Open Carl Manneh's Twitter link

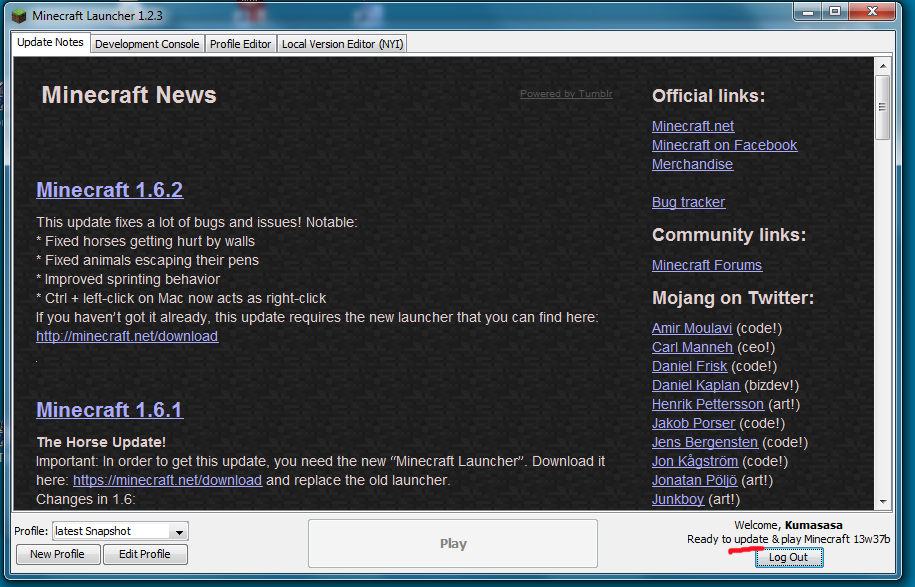pyautogui.click(x=692, y=347)
